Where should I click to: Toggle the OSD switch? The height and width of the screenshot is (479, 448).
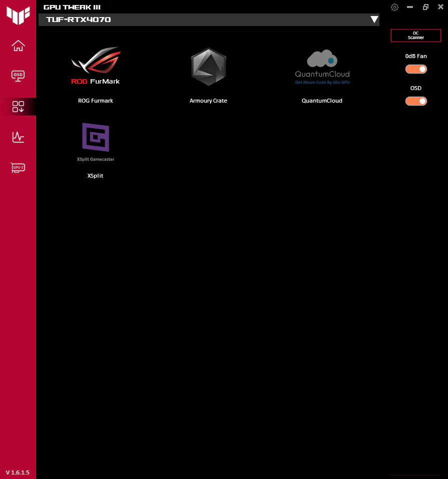(x=416, y=101)
